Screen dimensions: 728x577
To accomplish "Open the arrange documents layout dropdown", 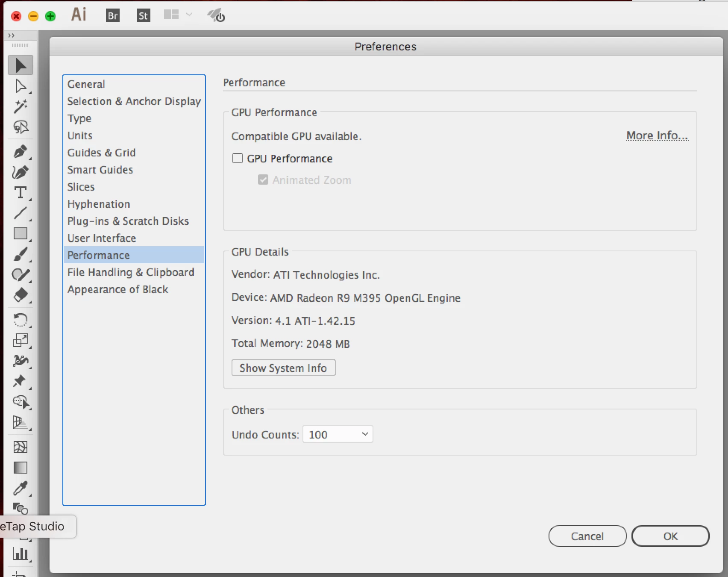I will (x=178, y=15).
